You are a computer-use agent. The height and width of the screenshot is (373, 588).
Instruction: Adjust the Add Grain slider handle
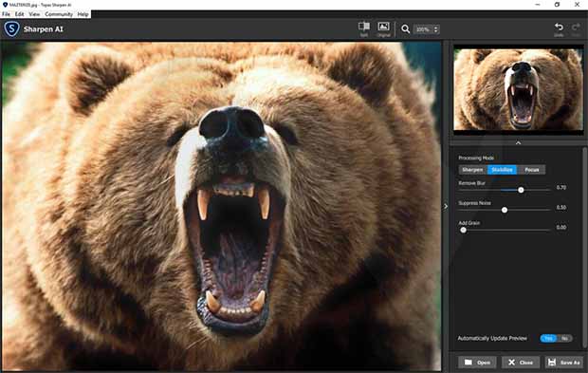[463, 230]
